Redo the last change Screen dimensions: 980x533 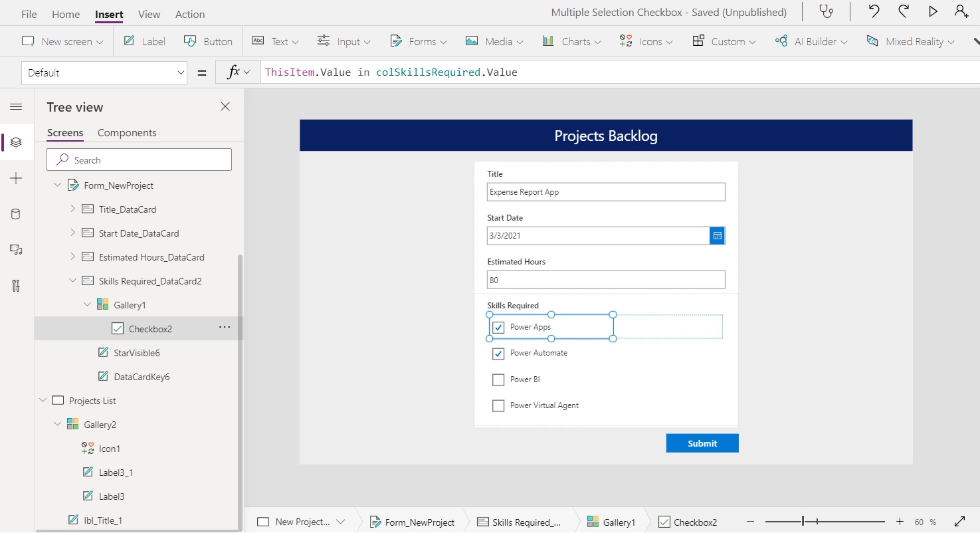tap(903, 11)
